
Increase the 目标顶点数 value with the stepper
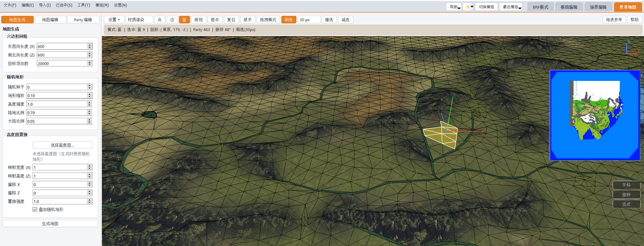[x=90, y=62]
